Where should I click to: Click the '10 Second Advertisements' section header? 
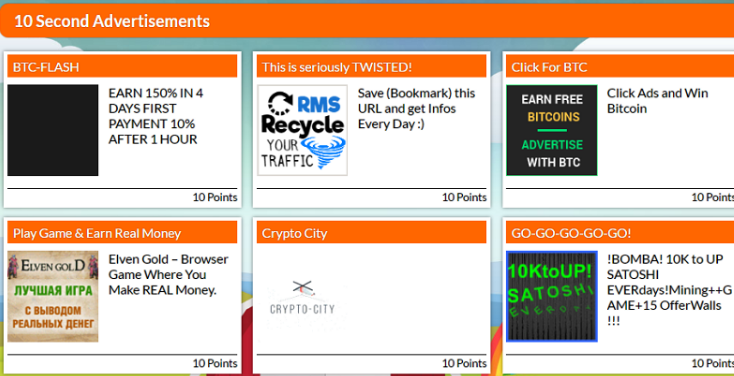[x=367, y=21]
